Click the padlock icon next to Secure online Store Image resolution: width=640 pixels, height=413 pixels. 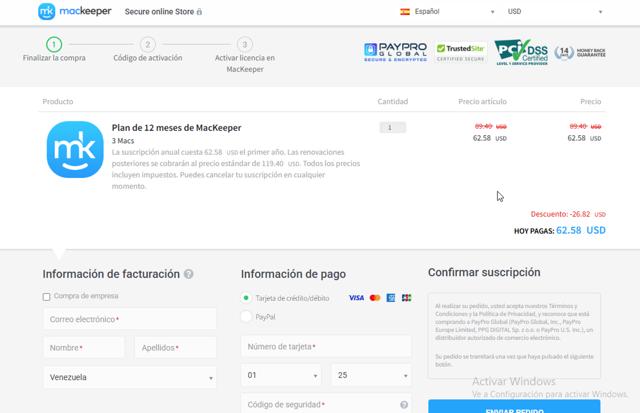(x=199, y=12)
